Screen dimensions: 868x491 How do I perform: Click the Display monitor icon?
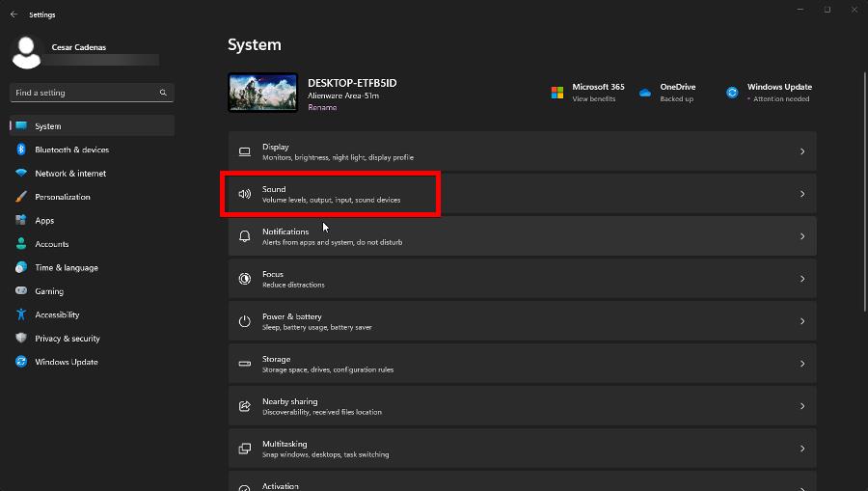[245, 151]
